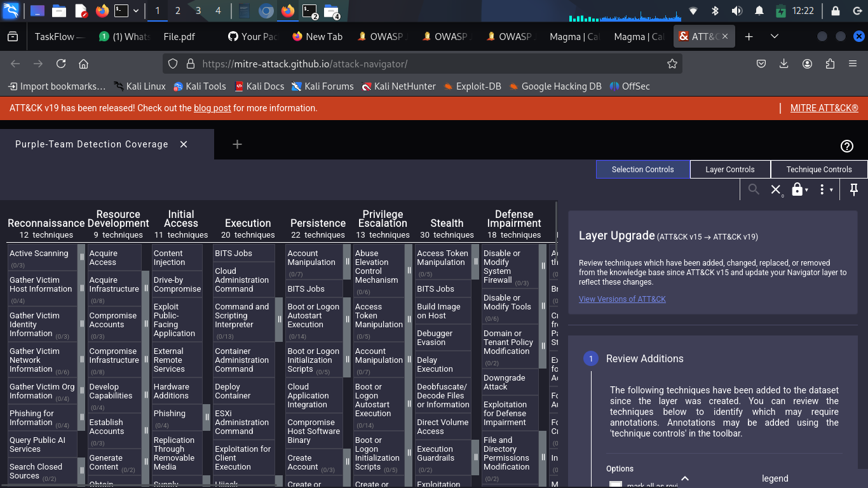The width and height of the screenshot is (868, 488).
Task: Expand Access Token Manipulation in Stealth column
Action: pyautogui.click(x=475, y=262)
